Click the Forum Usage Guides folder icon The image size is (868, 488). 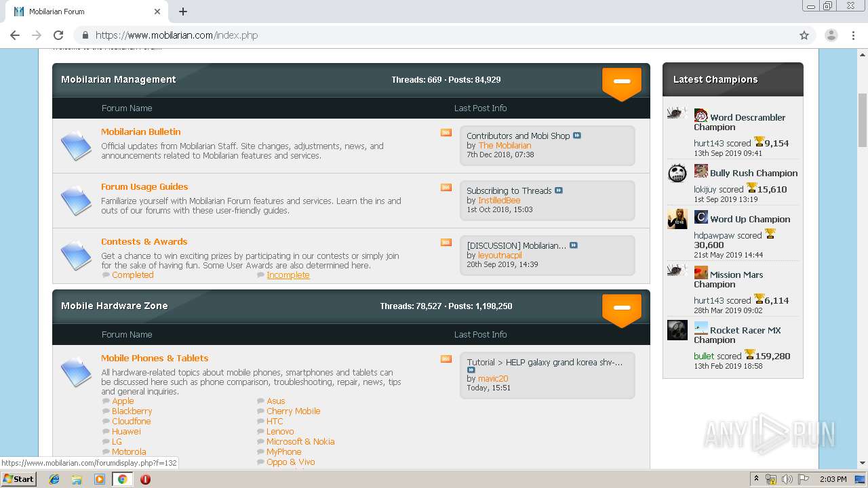click(x=76, y=201)
